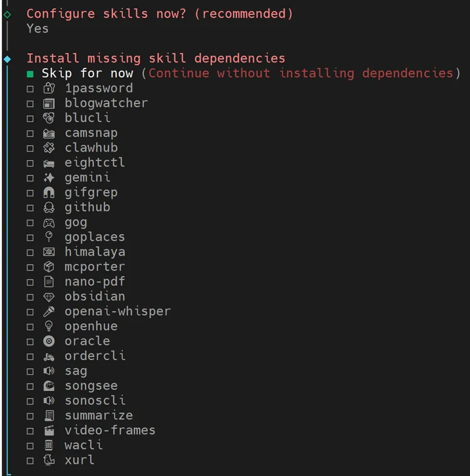
Task: Click the sparkle icon next to gemini
Action: pos(49,178)
